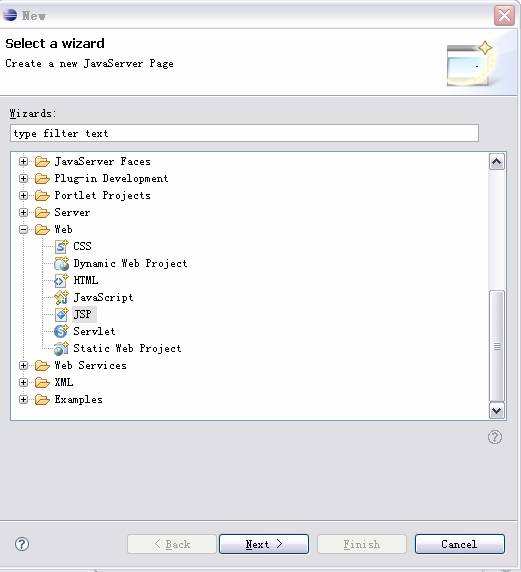Expand the Web Services folder

[23, 366]
